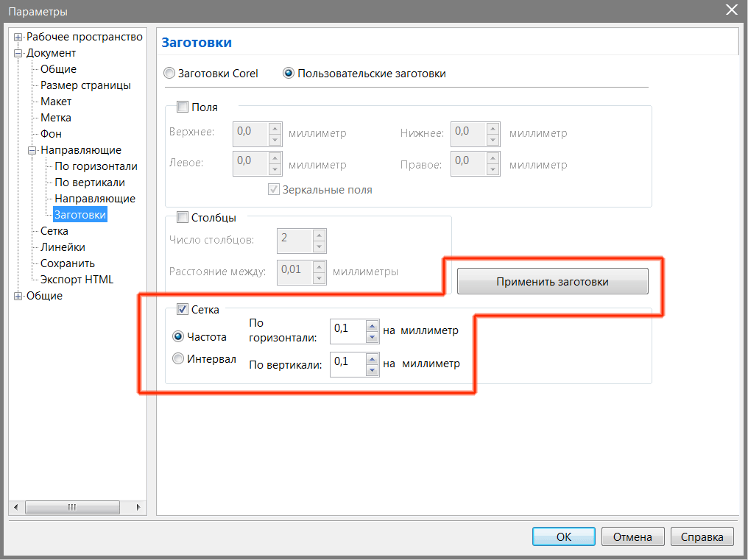Increase Число столбцов spinner value
The width and height of the screenshot is (748, 560).
coord(319,235)
